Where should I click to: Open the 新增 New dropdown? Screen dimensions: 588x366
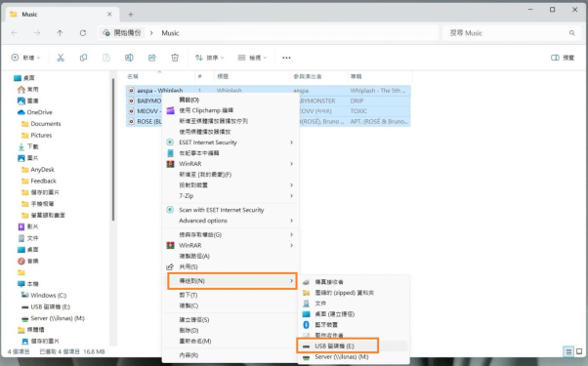[x=25, y=58]
